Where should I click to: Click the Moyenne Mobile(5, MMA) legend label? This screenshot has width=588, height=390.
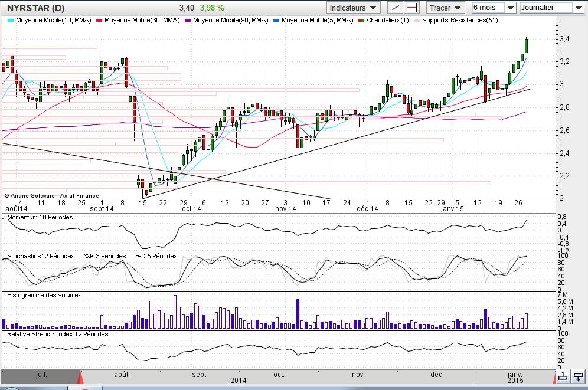tap(318, 20)
